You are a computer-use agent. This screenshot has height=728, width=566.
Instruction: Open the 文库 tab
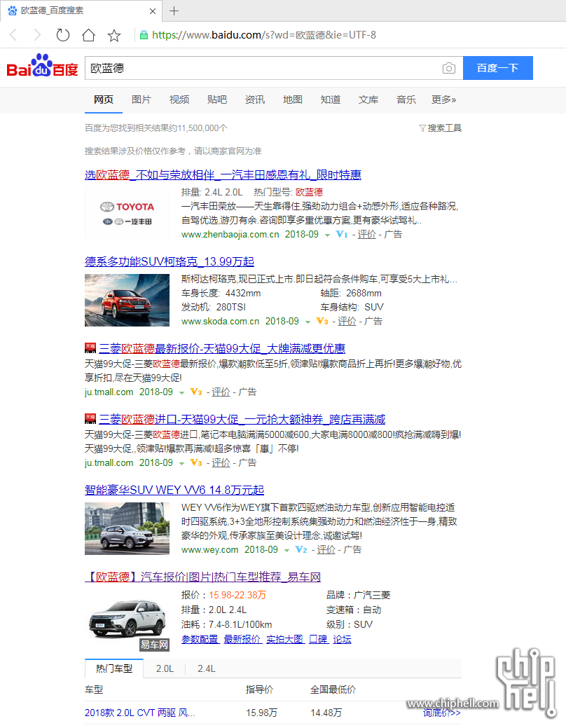368,99
